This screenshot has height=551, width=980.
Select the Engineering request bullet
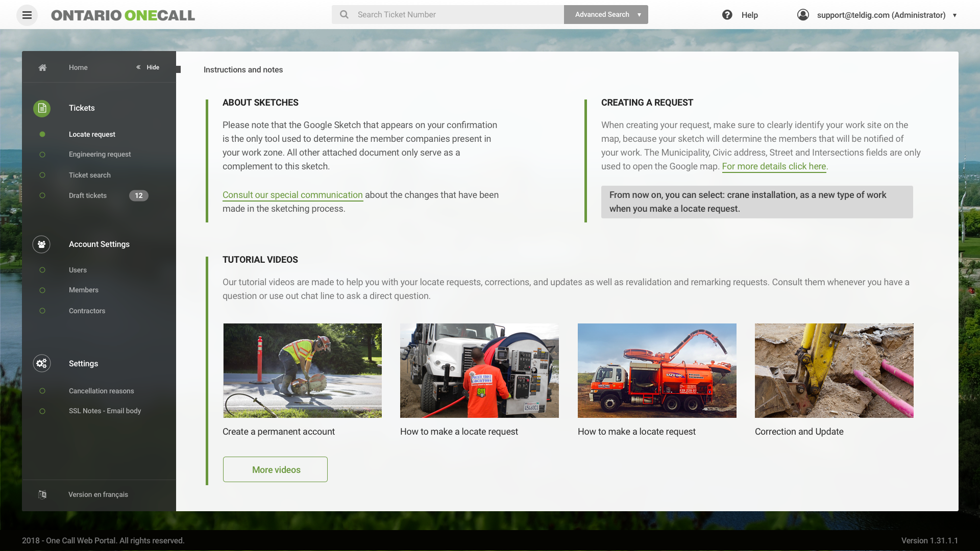pos(42,155)
